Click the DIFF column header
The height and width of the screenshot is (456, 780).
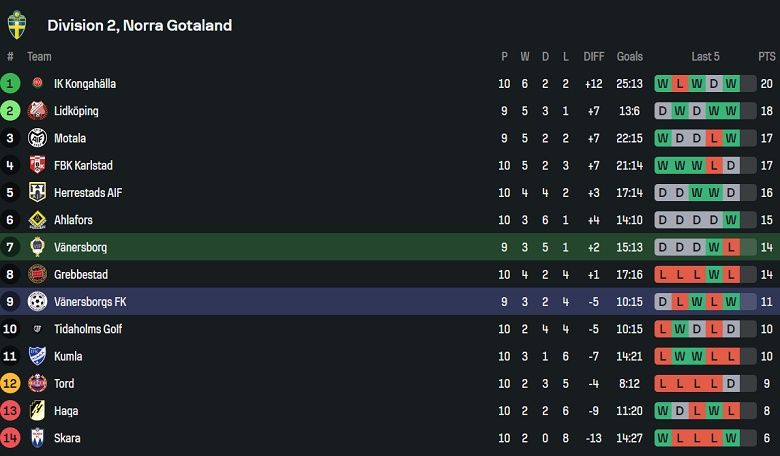pos(594,57)
